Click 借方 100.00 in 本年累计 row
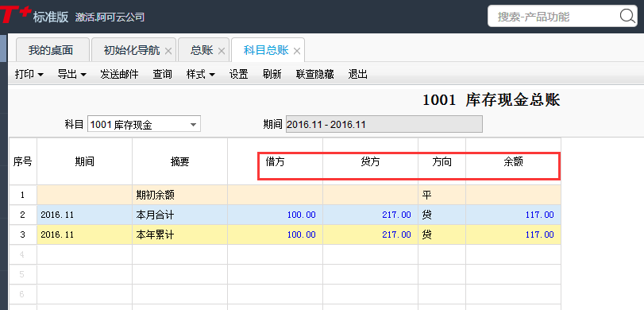This screenshot has width=644, height=310. [276, 234]
